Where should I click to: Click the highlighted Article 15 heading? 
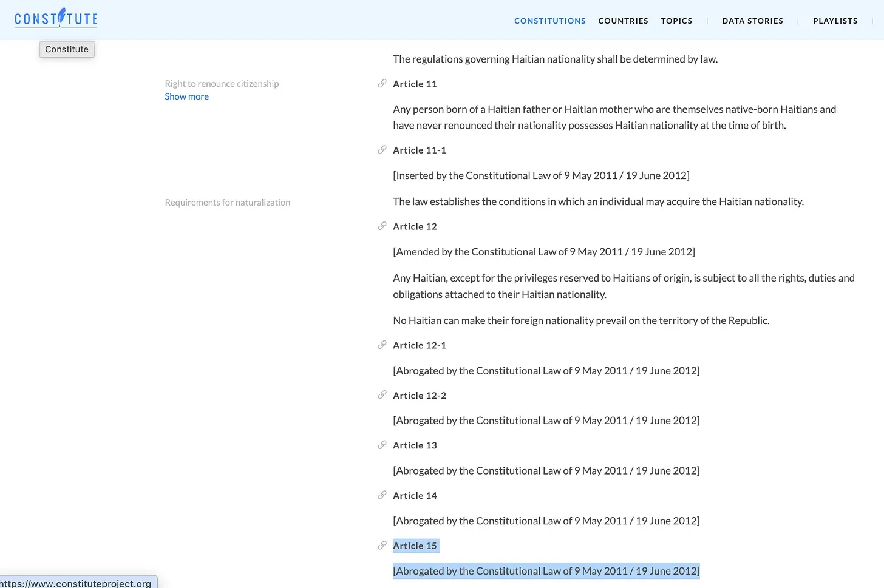[x=415, y=546]
